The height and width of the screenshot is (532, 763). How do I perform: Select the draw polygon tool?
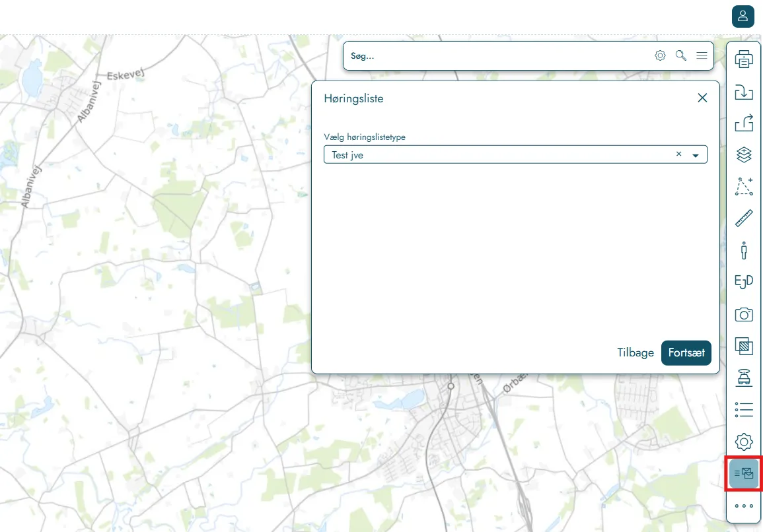pos(744,186)
